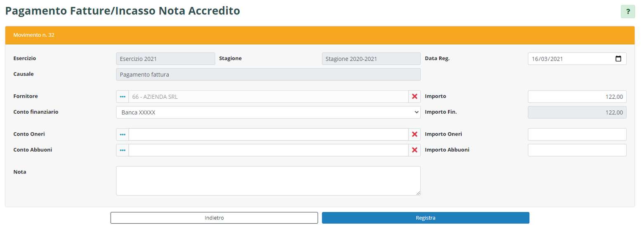This screenshot has height=236, width=644.
Task: Open the help question mark button
Action: (627, 12)
